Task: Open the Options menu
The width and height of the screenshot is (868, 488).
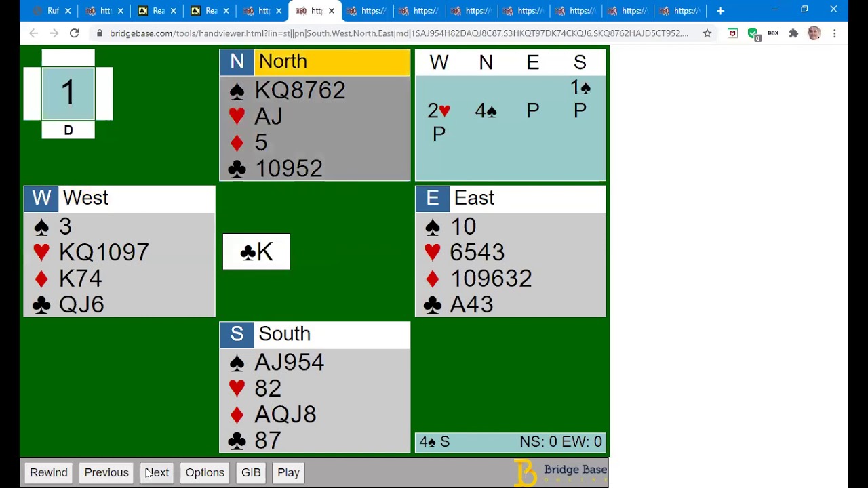Action: (205, 472)
